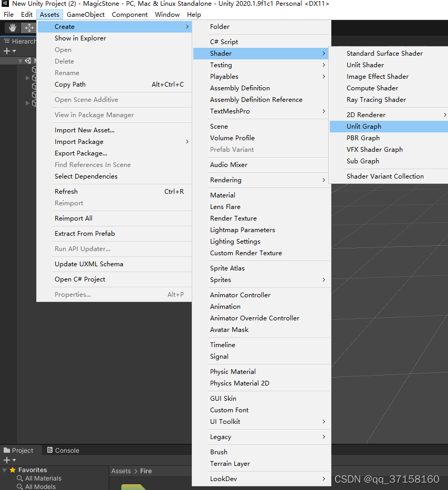
Task: Expand the Sprites submenu arrow
Action: click(x=324, y=280)
